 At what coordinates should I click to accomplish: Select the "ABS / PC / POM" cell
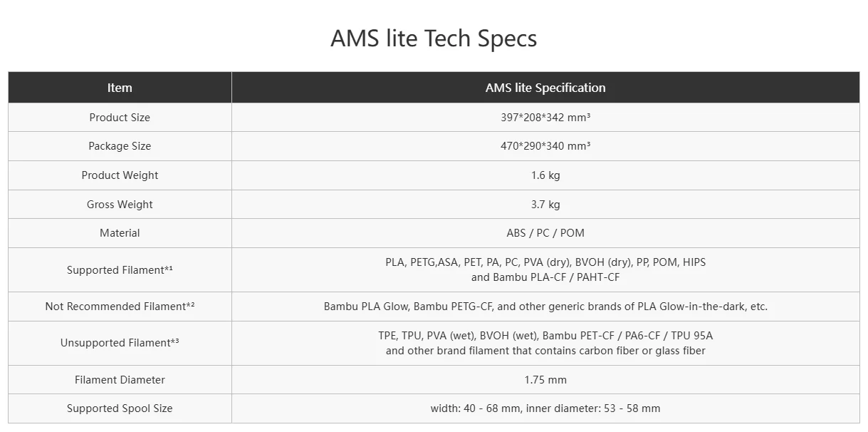pos(545,233)
